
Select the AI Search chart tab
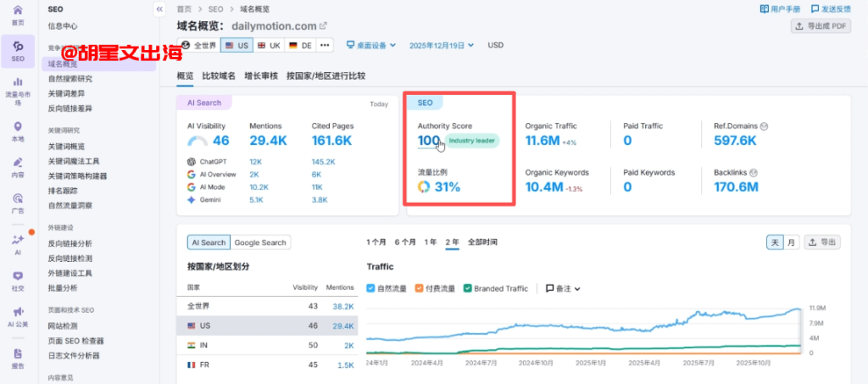(209, 242)
